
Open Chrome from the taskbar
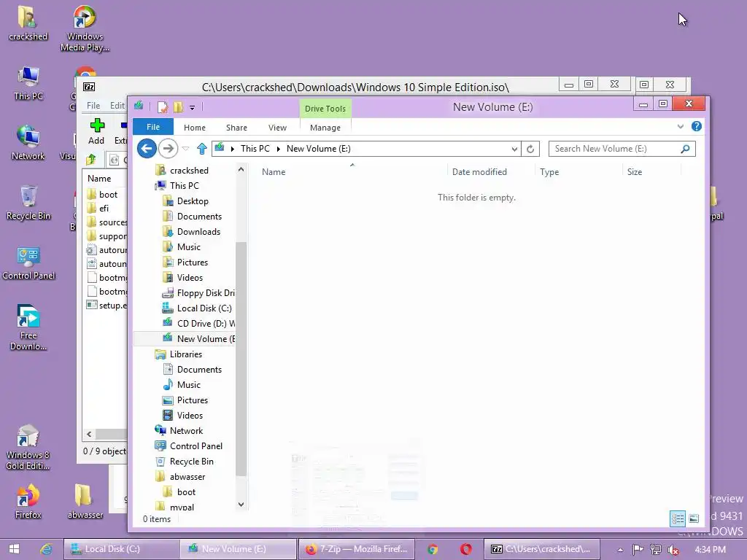432,549
